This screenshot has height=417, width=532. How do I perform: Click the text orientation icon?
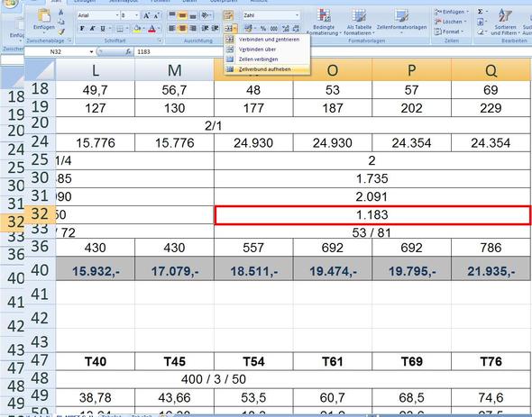click(205, 15)
